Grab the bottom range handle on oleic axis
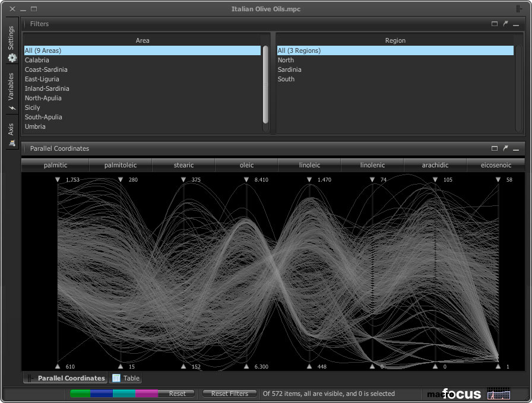The height and width of the screenshot is (403, 532). click(246, 366)
